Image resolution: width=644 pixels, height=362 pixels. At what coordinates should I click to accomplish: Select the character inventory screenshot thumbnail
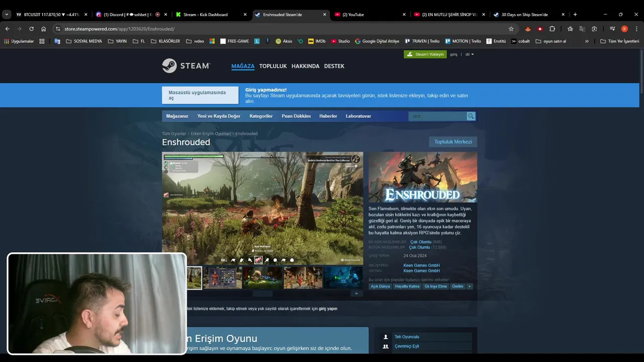pos(222,278)
